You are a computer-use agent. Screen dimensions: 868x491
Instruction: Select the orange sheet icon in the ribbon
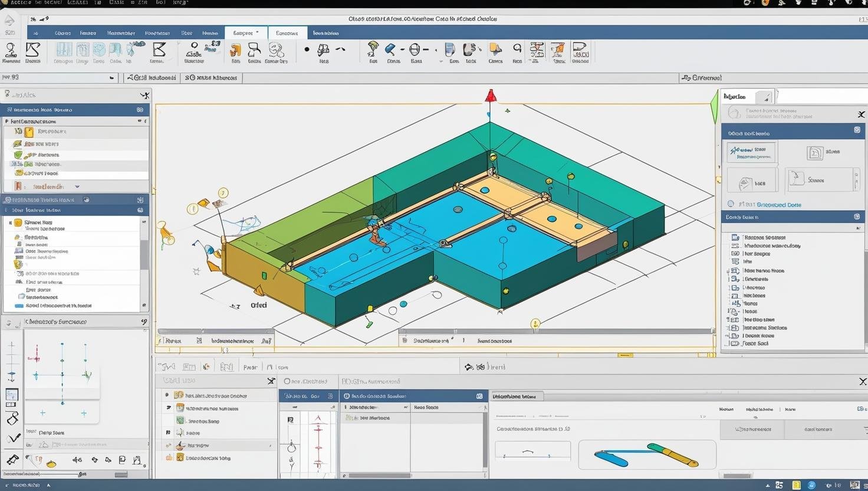pos(558,50)
